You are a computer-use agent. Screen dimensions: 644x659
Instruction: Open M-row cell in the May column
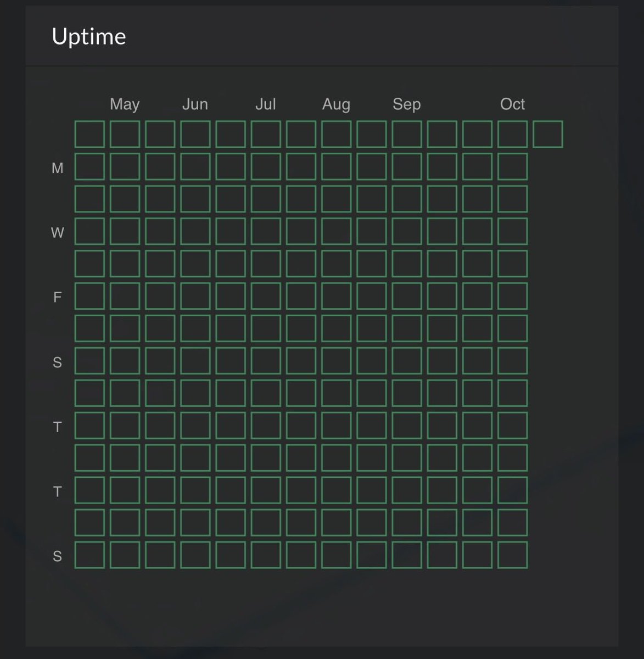click(x=125, y=167)
